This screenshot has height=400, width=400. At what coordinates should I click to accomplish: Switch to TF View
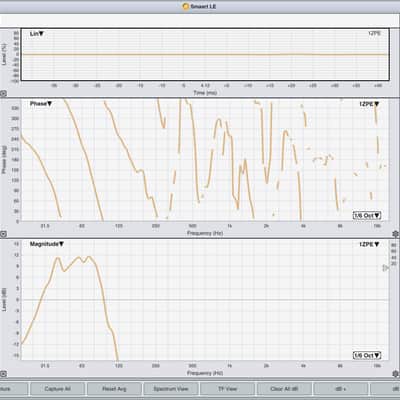point(227,389)
